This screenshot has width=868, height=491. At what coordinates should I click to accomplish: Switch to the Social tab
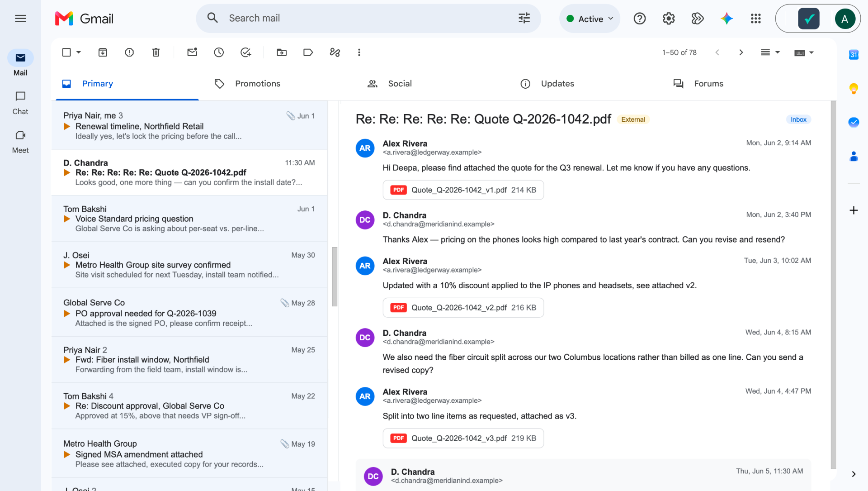pyautogui.click(x=390, y=84)
